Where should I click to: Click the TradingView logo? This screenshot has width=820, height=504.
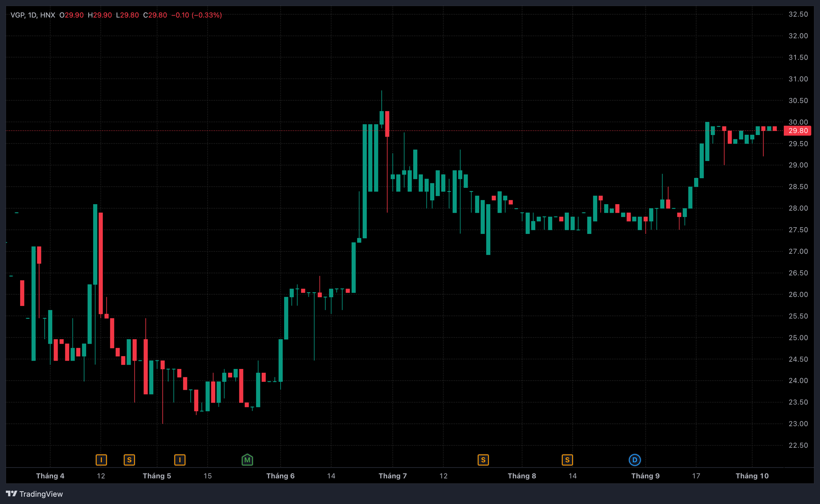(x=34, y=494)
